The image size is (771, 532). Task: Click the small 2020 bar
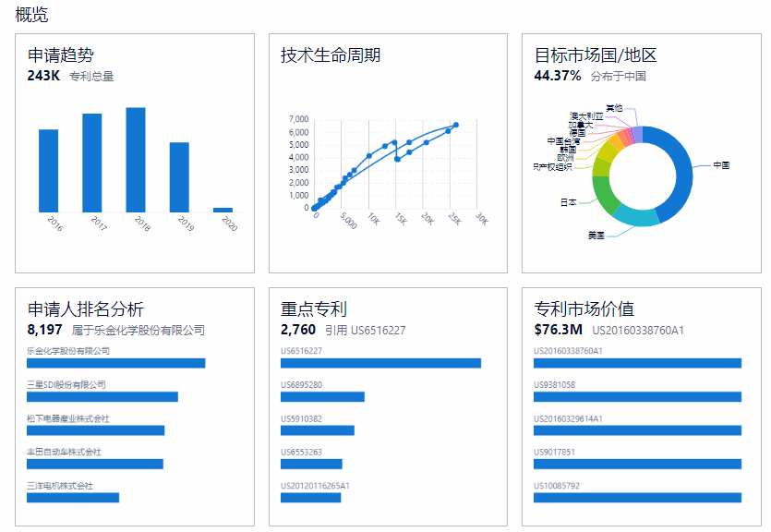click(x=223, y=210)
